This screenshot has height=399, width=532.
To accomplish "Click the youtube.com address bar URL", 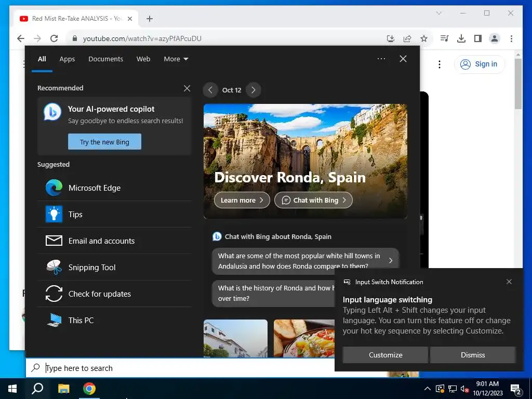I will tap(142, 38).
